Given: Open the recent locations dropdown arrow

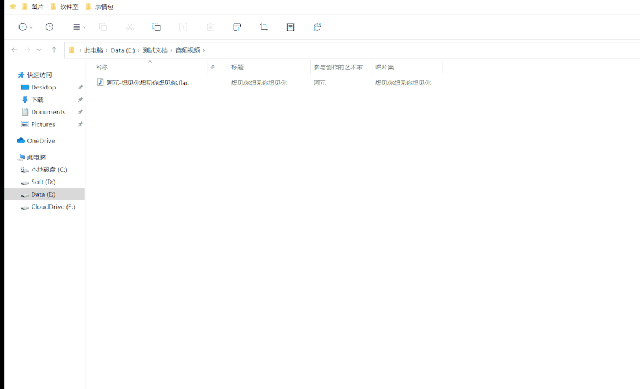Looking at the screenshot, I should [39, 50].
